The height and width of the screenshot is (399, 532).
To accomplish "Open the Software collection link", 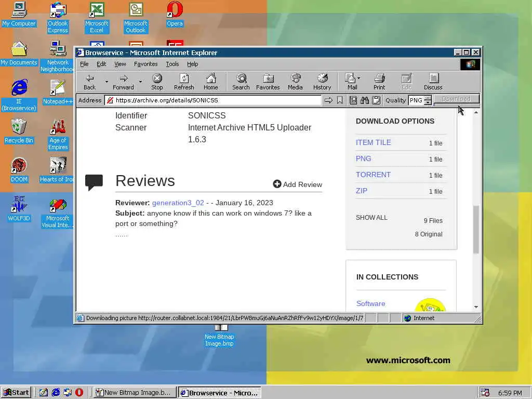I will tap(370, 303).
